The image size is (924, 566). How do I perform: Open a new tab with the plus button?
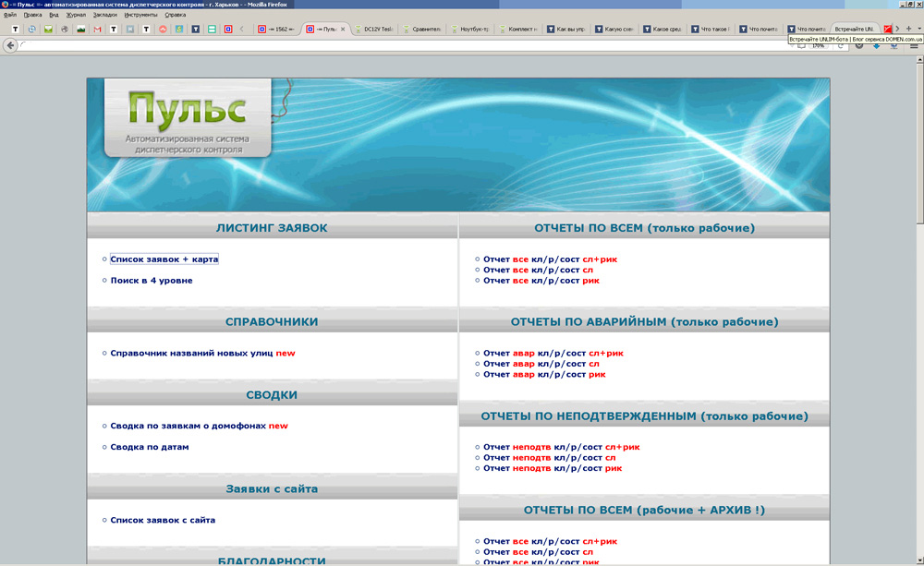pos(908,30)
